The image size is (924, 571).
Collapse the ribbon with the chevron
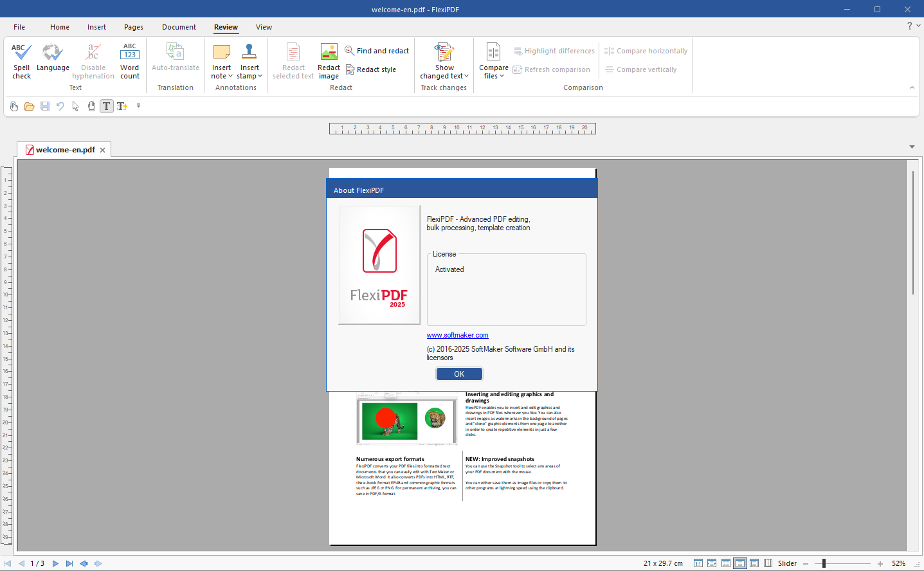(x=912, y=87)
